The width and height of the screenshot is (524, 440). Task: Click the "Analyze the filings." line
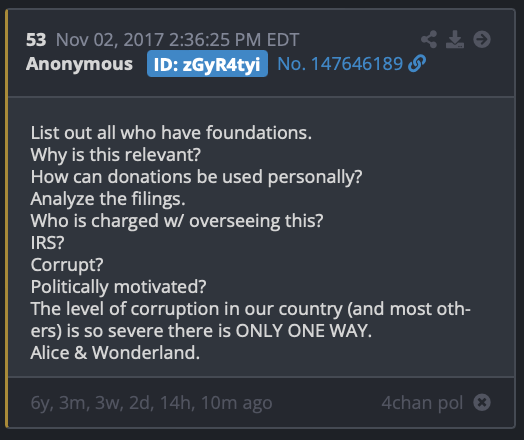(108, 199)
